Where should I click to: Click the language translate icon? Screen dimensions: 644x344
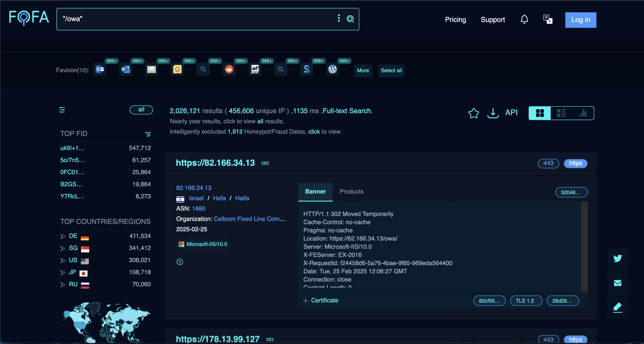click(x=548, y=19)
